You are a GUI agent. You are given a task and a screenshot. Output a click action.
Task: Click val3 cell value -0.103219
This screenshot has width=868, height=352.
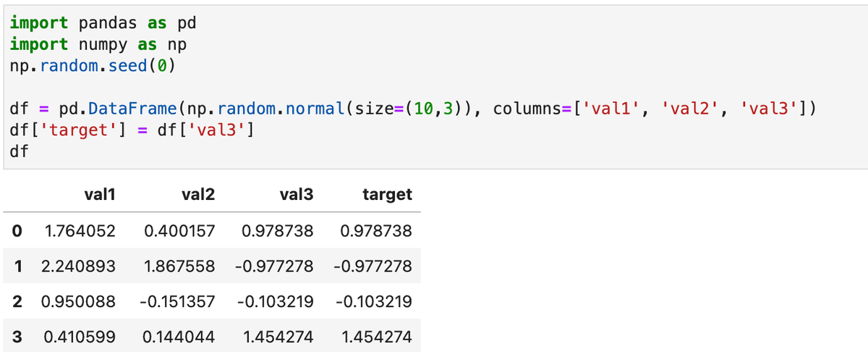point(274,301)
